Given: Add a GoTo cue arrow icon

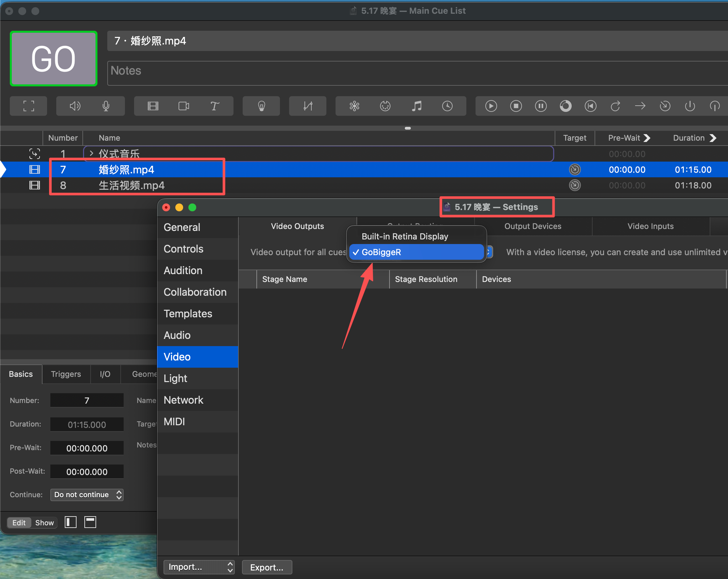Looking at the screenshot, I should 640,106.
